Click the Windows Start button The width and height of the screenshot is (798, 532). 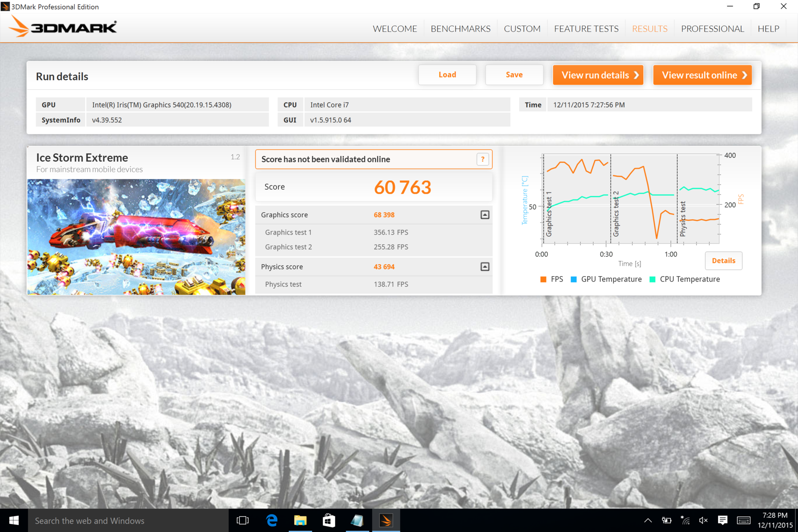pos(14,520)
